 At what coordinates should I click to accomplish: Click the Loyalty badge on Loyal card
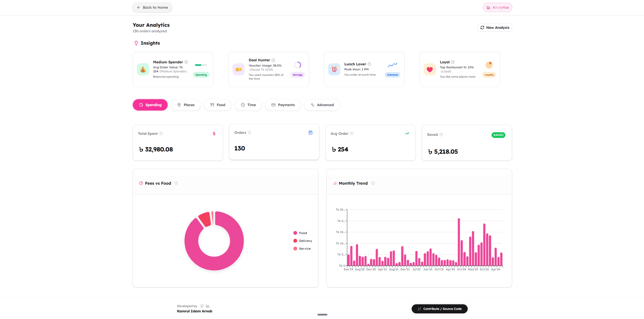pos(489,75)
